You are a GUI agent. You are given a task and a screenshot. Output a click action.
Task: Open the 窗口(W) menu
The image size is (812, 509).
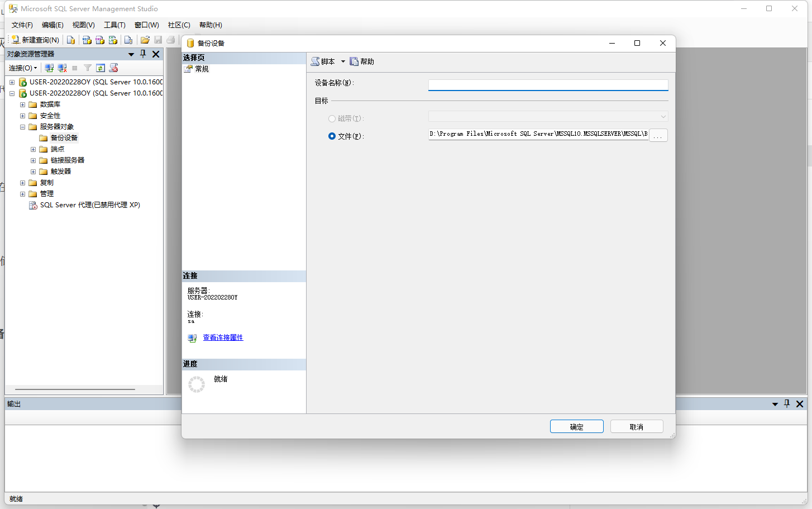(x=147, y=25)
